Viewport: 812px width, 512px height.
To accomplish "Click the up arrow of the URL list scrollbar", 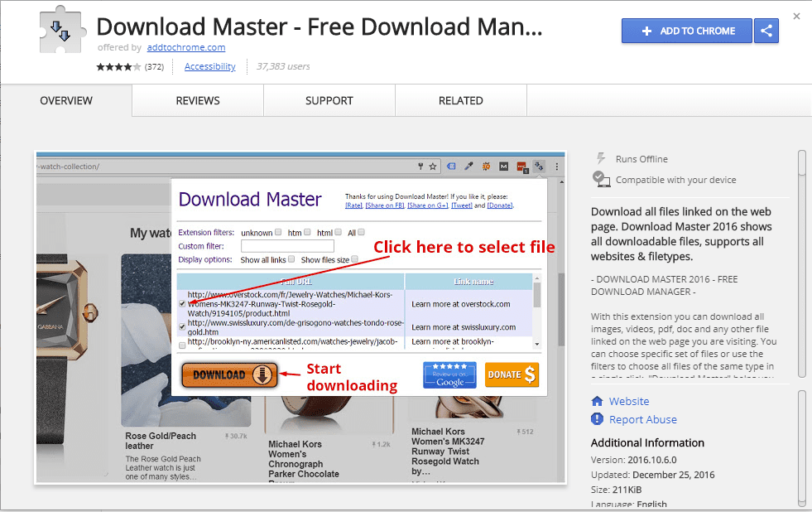I will pyautogui.click(x=537, y=278).
